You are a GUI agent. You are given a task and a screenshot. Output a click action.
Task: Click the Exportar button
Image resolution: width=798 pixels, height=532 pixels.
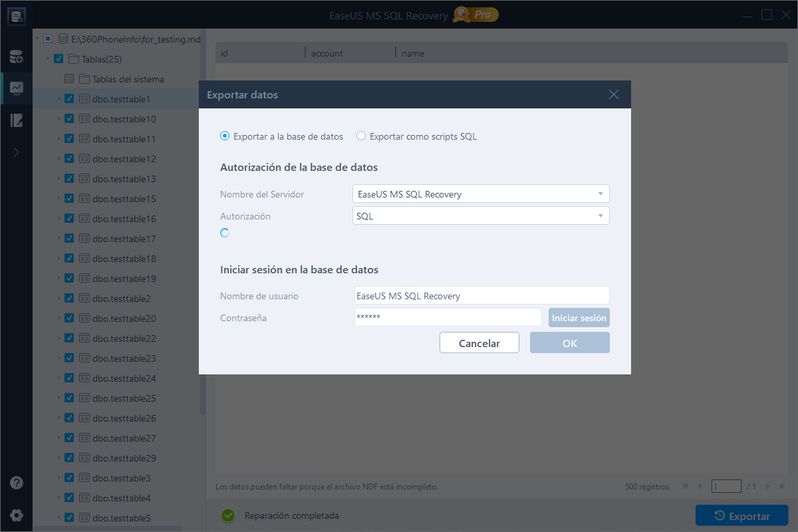click(x=742, y=515)
